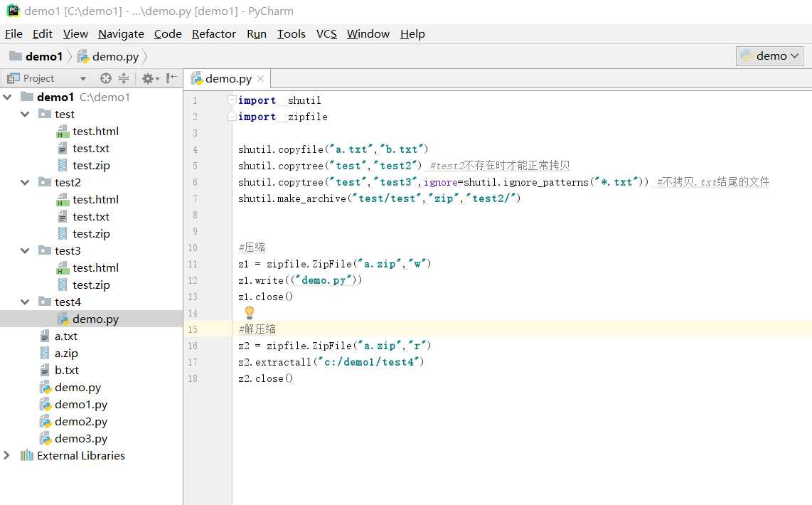Click the 'import zipfile' line
This screenshot has width=812, height=505.
283,117
